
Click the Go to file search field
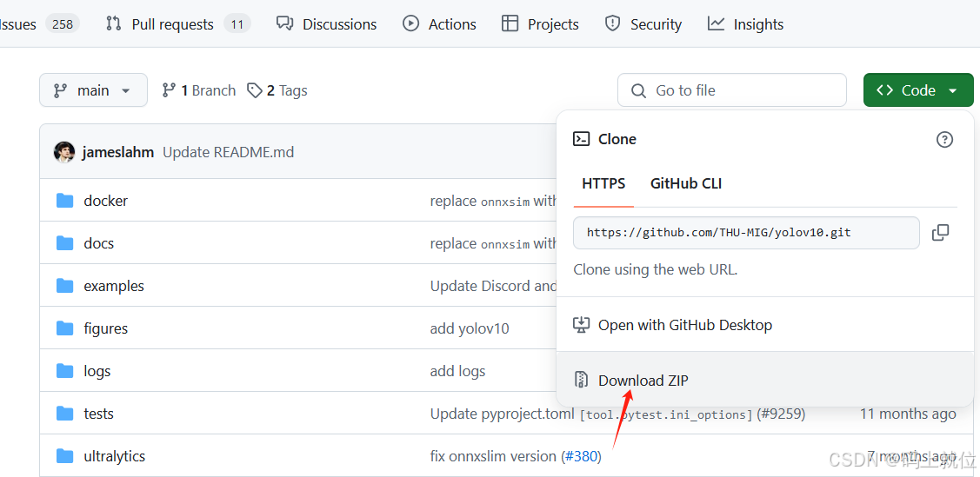(732, 90)
